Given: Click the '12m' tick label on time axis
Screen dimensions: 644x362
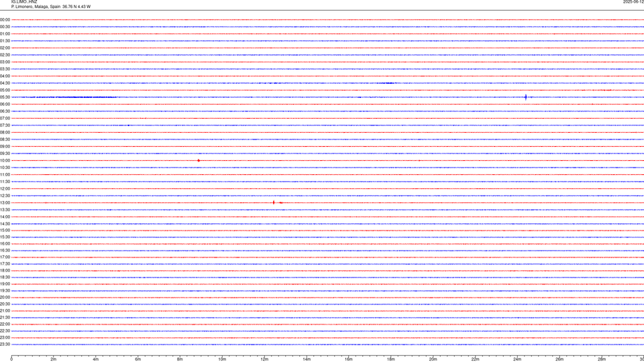Looking at the screenshot, I should tap(264, 359).
